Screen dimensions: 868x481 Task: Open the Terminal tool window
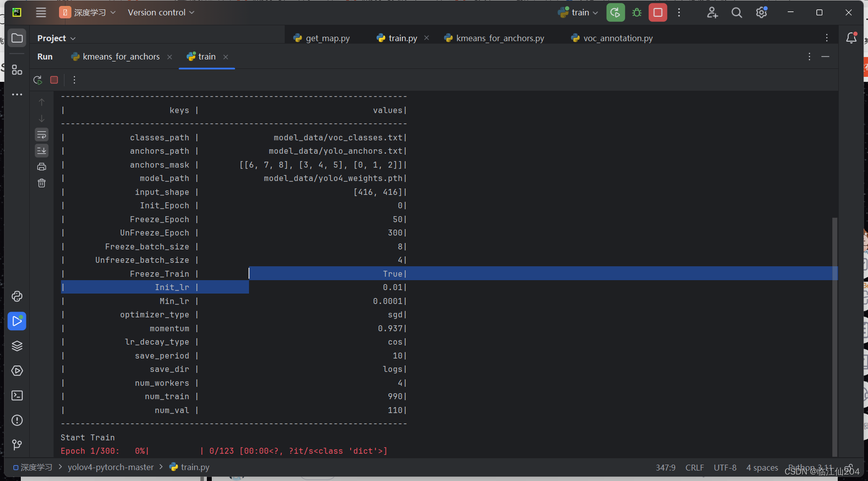pos(17,396)
